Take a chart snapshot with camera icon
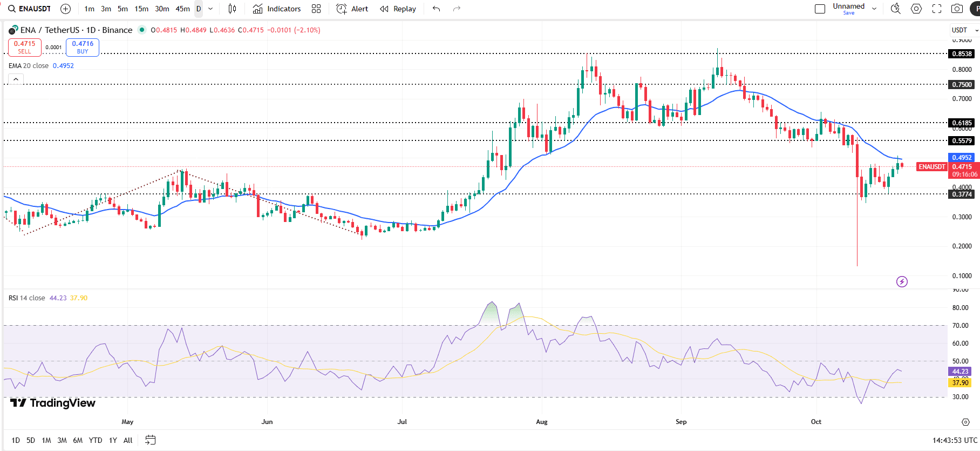Viewport: 980px width, 451px height. 957,9
